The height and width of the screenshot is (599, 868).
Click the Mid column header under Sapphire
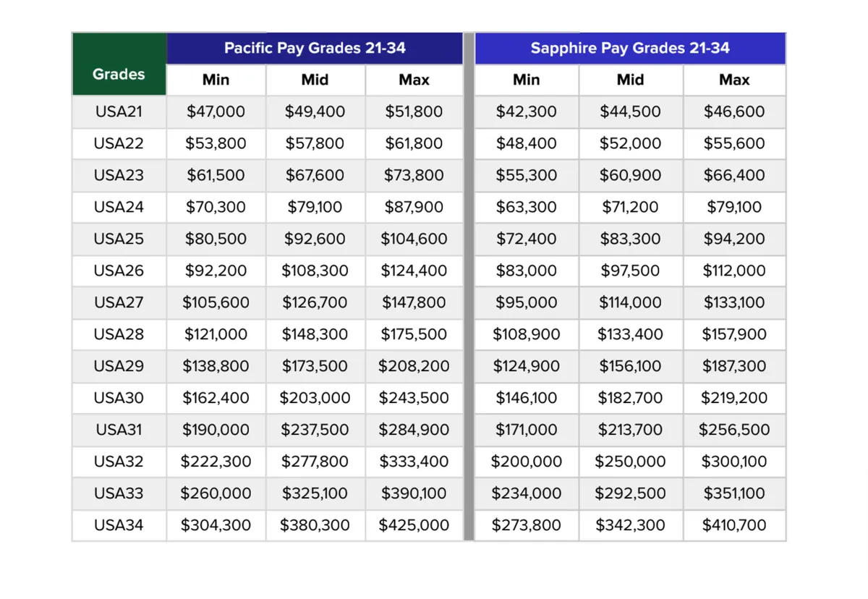pos(630,80)
